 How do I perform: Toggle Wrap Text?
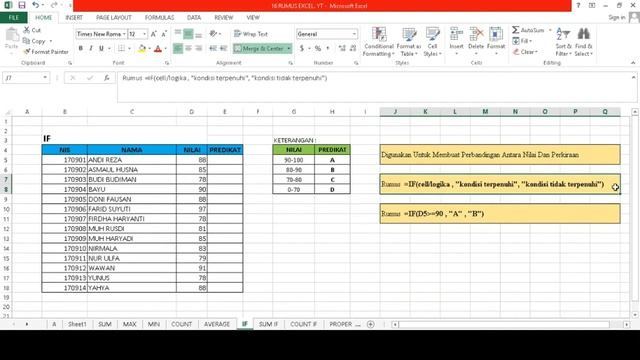pos(251,34)
